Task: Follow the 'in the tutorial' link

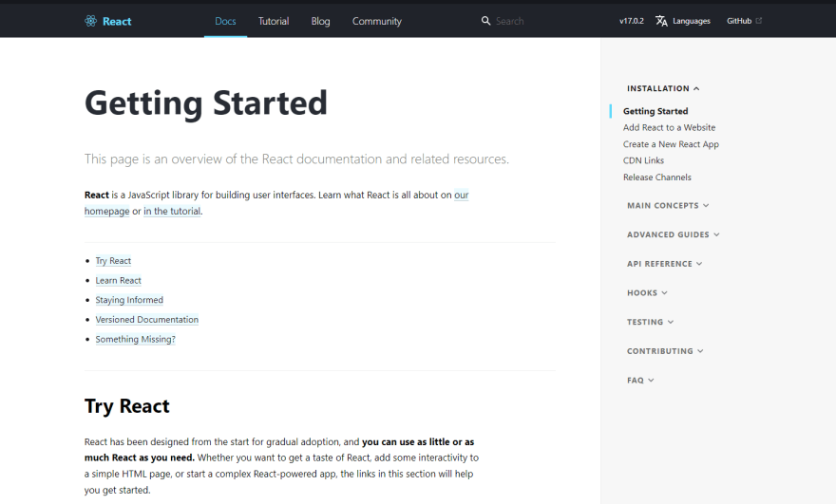Action: [172, 211]
